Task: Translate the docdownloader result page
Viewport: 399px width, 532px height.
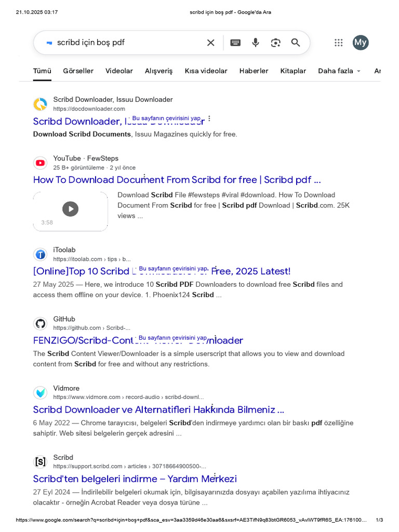Action: (166, 118)
